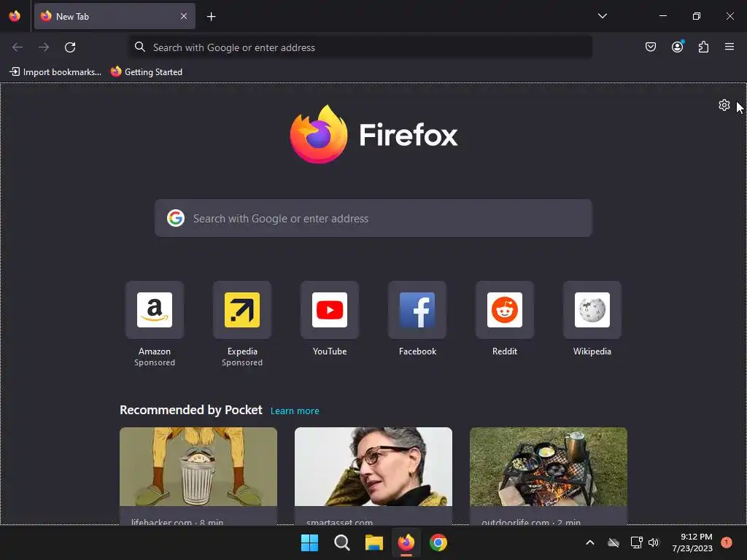Focus the central Google search box
Viewport: 747px width, 560px height.
tap(373, 218)
